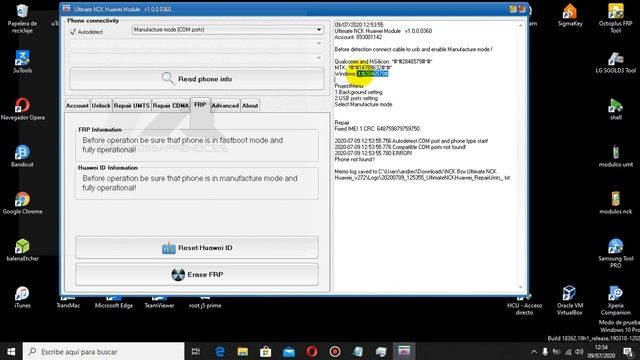Show hidden system tray icons
This screenshot has width=640, height=360.
(x=534, y=351)
